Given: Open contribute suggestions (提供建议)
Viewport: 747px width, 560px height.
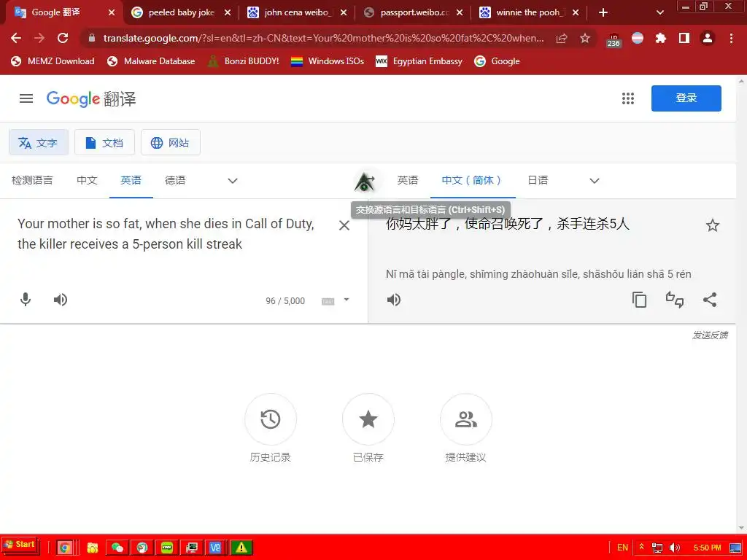Looking at the screenshot, I should pos(466,427).
